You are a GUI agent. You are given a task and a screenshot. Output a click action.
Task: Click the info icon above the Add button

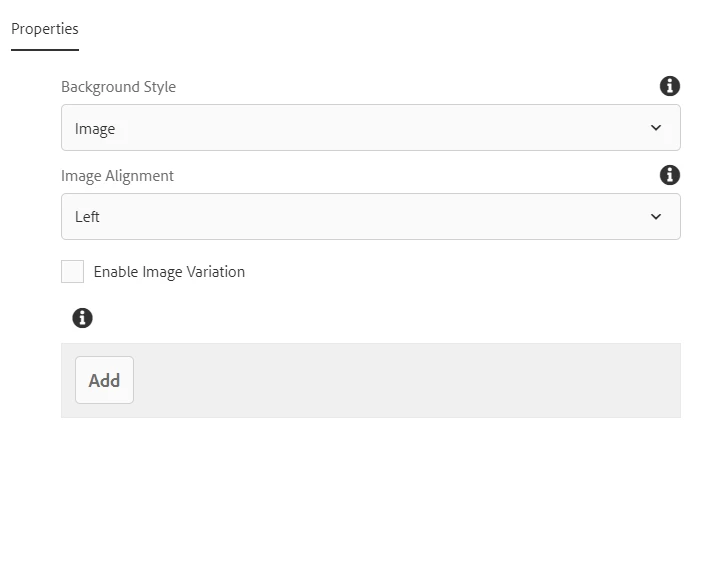(x=83, y=318)
